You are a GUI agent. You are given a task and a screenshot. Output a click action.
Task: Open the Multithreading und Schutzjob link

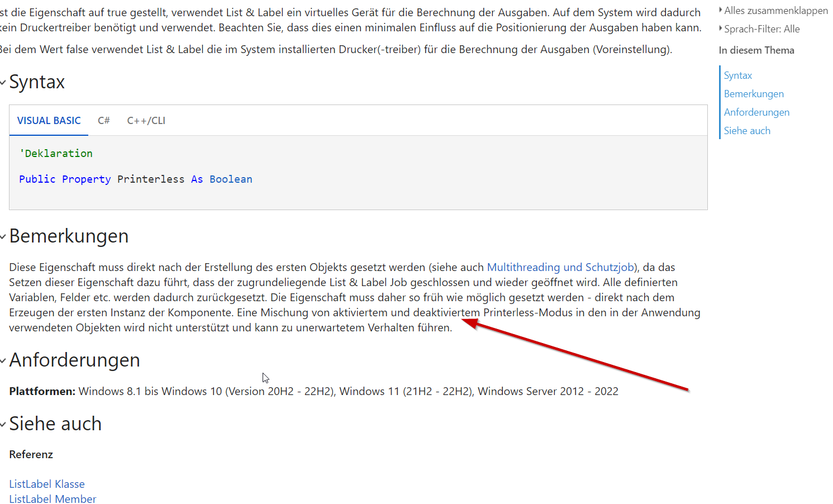pos(560,267)
